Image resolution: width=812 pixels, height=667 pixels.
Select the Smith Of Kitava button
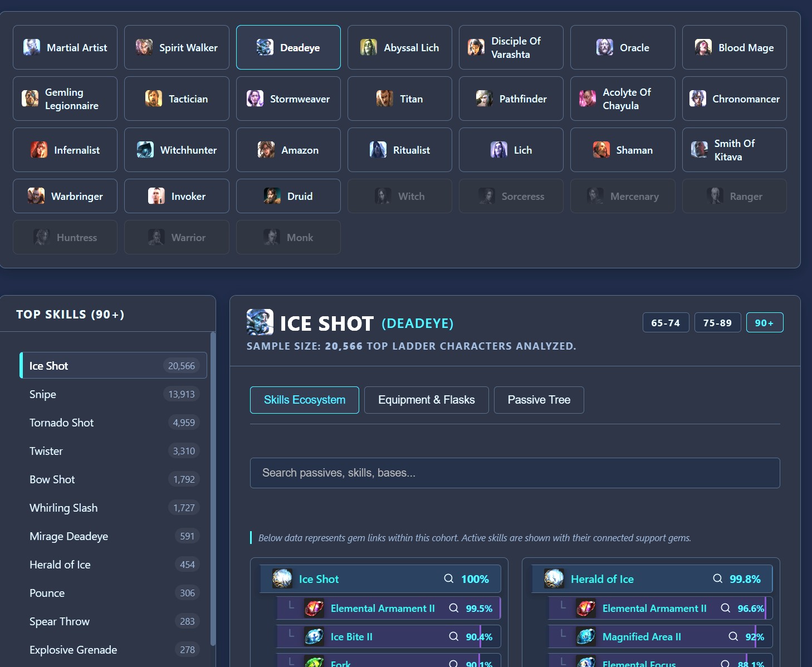click(x=735, y=150)
